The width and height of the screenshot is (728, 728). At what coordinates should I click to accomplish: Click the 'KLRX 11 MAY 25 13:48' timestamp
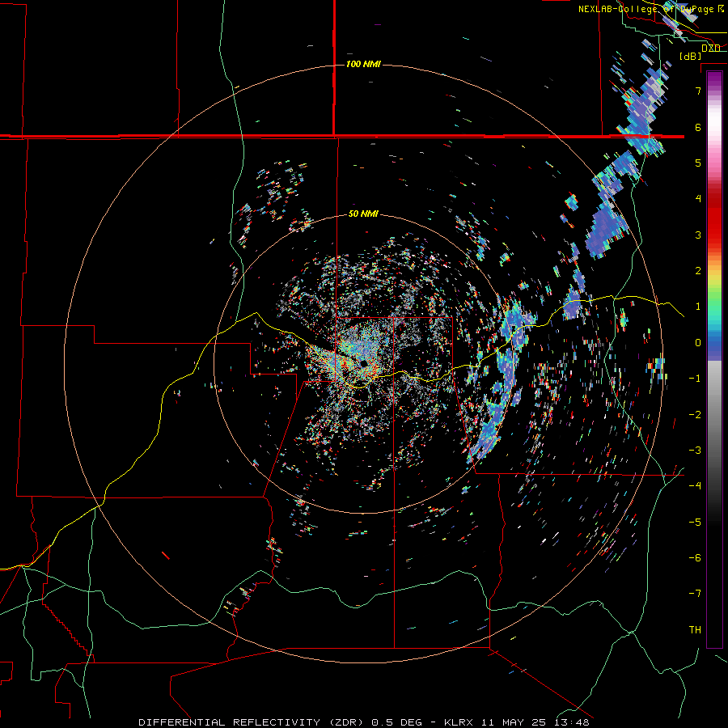(517, 722)
